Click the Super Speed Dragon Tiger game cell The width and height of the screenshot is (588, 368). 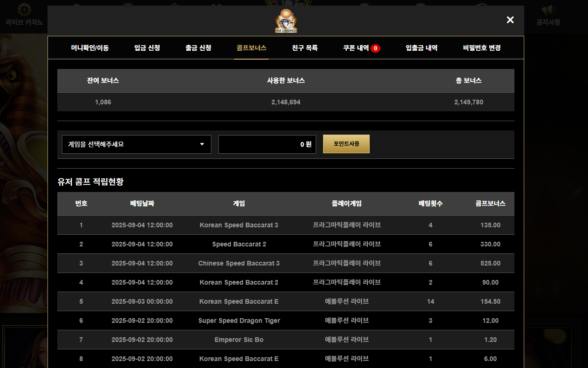coord(239,320)
